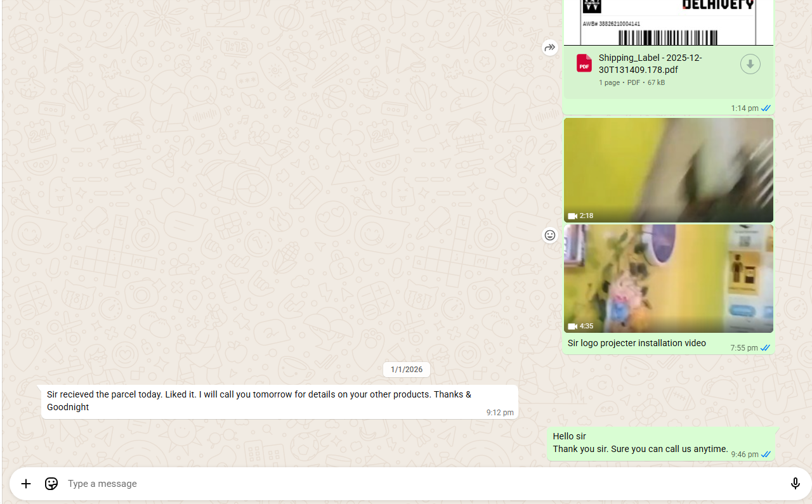Click the read receipt ticks at 9:46 pm
This screenshot has height=504, width=812.
[766, 455]
